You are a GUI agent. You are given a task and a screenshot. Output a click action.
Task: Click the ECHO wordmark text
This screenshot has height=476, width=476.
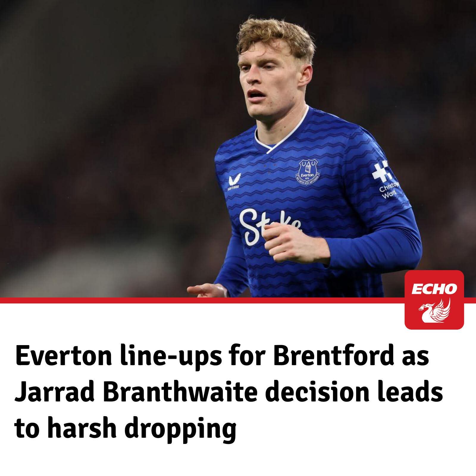[x=434, y=288]
